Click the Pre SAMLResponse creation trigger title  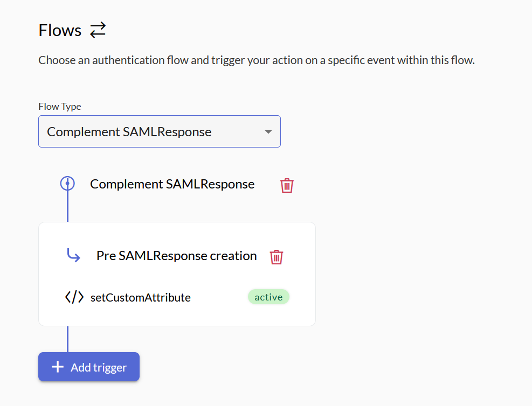point(176,256)
